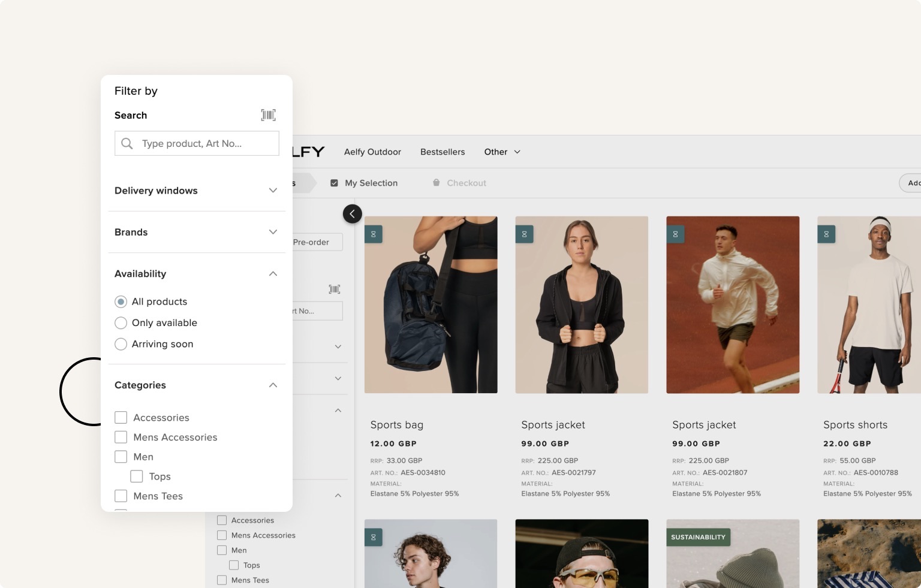Open the My Selection step
921x588 pixels.
coord(371,183)
